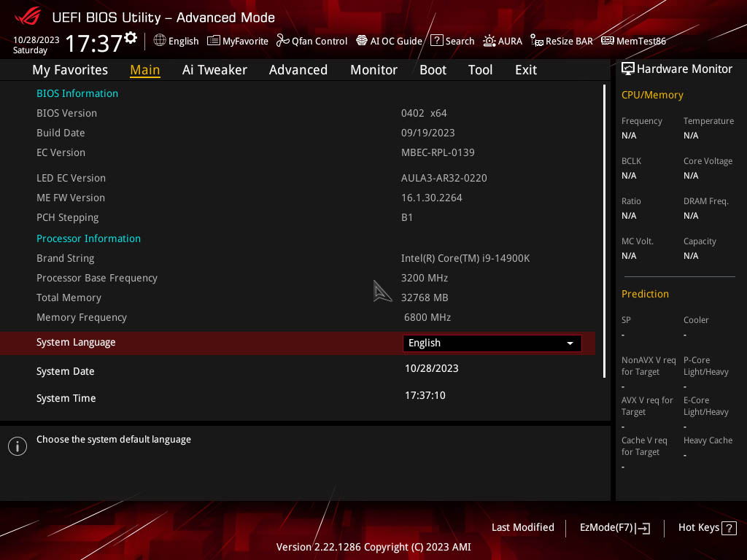Click the Prediction heading in Hardware Monitor
This screenshot has width=747, height=560.
click(x=645, y=295)
